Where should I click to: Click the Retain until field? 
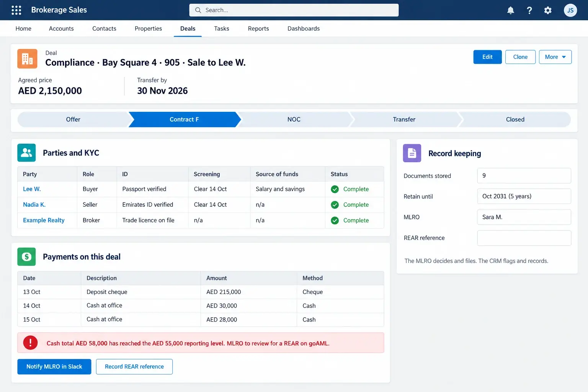(524, 196)
